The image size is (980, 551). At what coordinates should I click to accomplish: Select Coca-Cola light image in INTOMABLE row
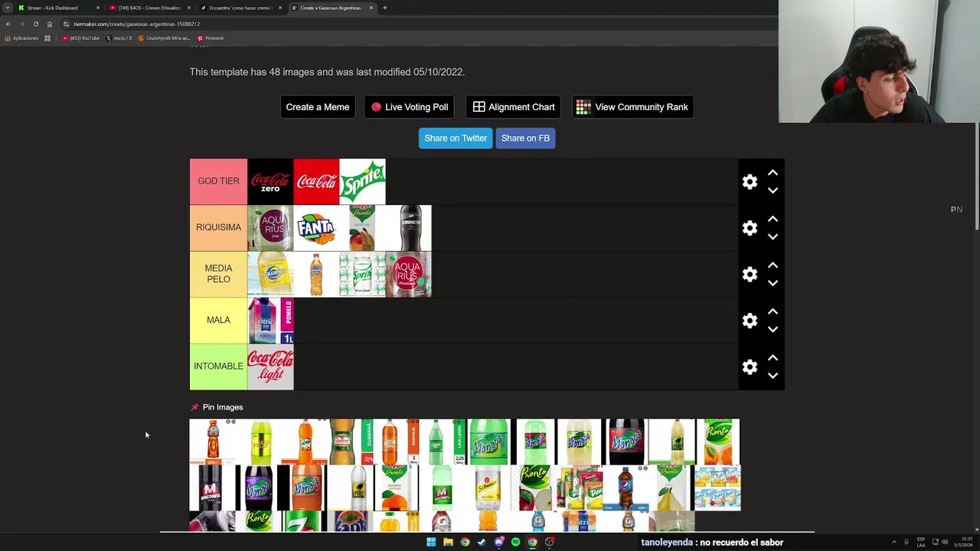270,367
